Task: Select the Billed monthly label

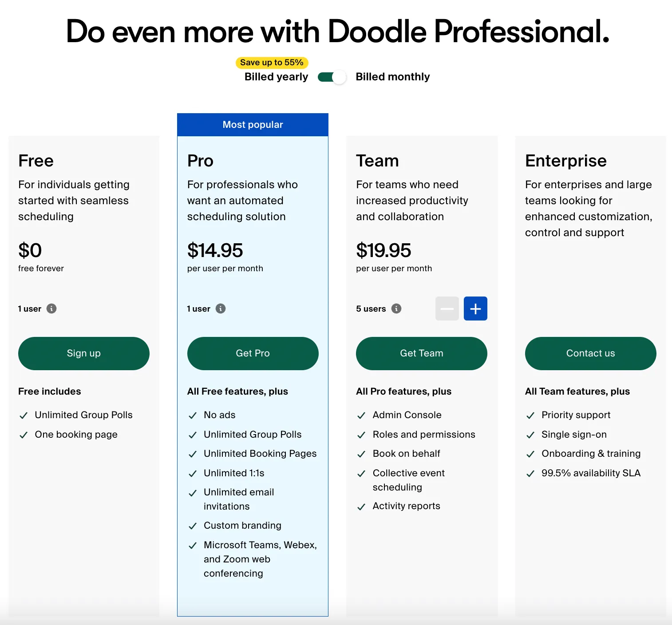Action: click(393, 77)
